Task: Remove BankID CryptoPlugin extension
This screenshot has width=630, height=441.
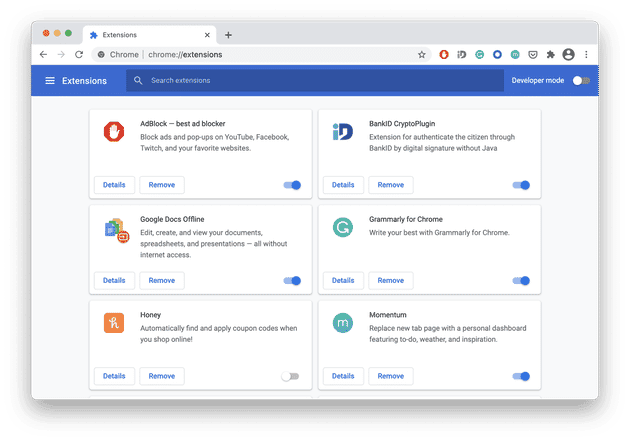Action: [391, 185]
